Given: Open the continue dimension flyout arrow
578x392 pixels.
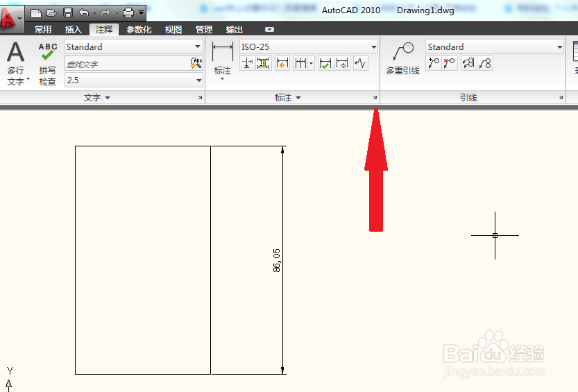Looking at the screenshot, I should [312, 63].
